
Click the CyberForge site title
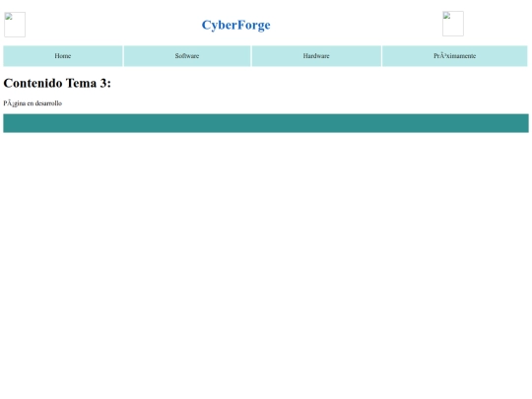tap(235, 25)
